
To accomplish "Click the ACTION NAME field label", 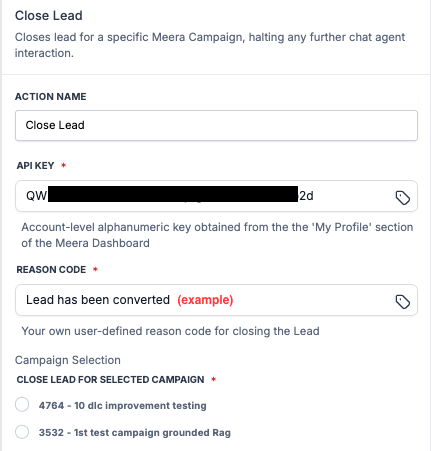I will click(51, 97).
